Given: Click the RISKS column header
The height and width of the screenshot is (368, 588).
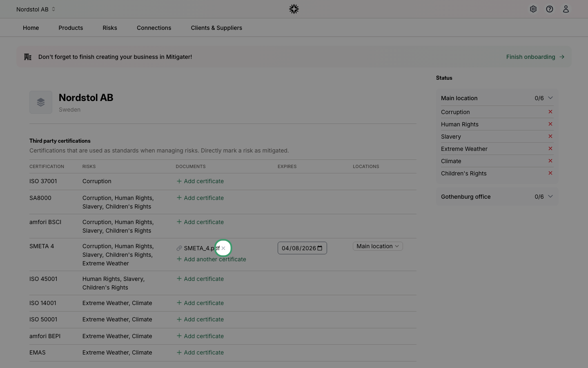Looking at the screenshot, I should [x=89, y=166].
